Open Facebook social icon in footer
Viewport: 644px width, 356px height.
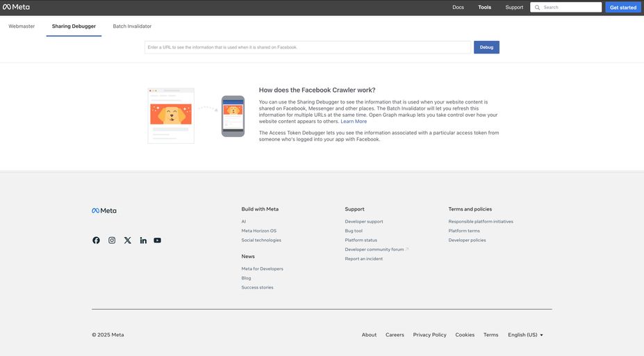[x=96, y=241]
